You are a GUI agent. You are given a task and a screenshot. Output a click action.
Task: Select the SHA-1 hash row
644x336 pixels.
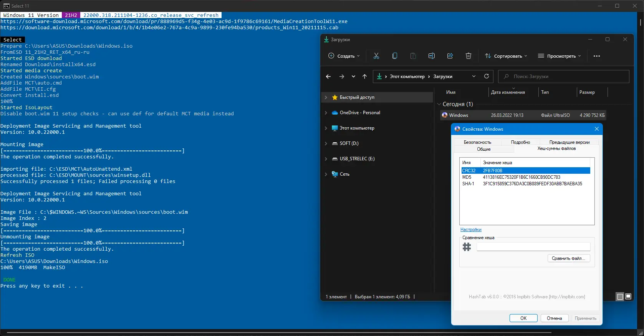click(526, 184)
